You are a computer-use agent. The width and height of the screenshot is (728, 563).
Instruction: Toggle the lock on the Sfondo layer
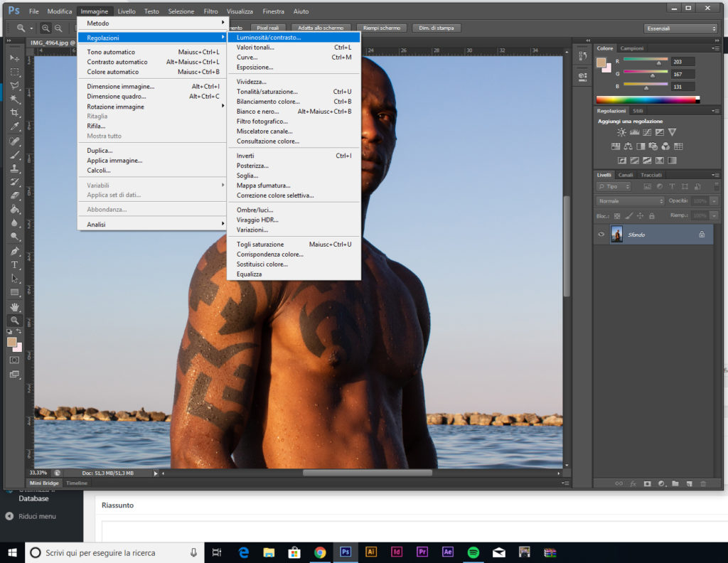coord(702,235)
